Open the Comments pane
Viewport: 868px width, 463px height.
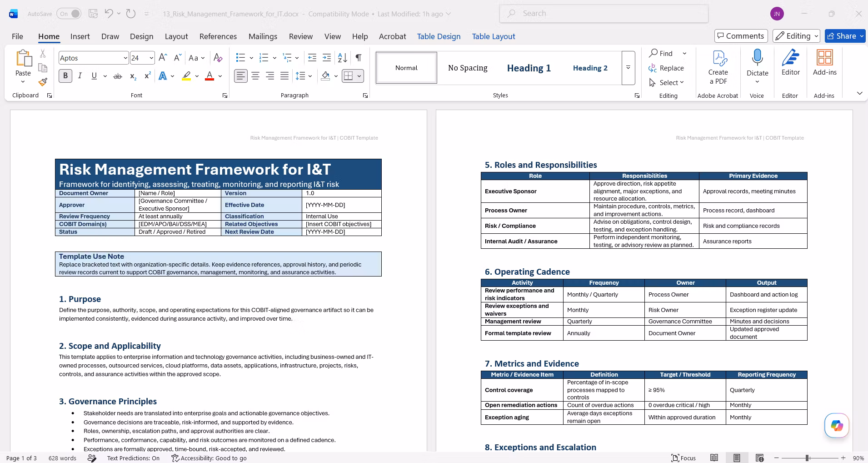(x=741, y=36)
